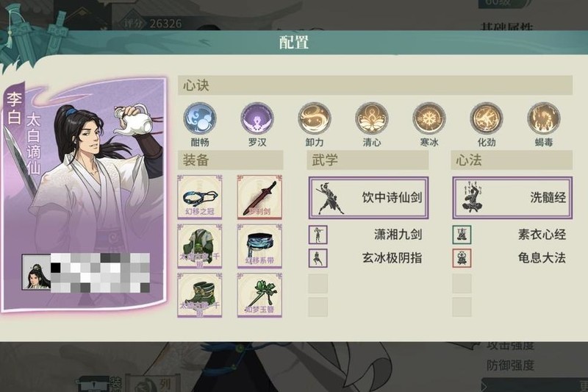
Task: Open the 罗刹剑 sword equipment slot
Action: [x=259, y=197]
